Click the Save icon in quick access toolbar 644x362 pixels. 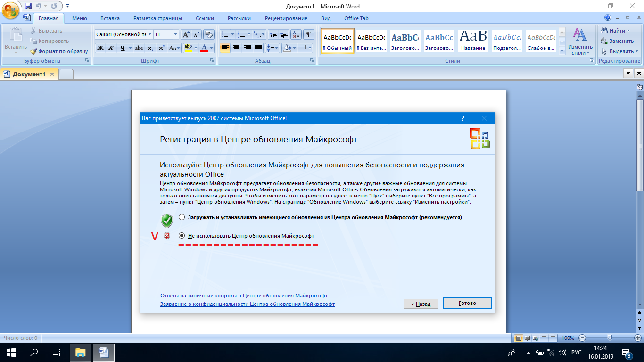28,6
